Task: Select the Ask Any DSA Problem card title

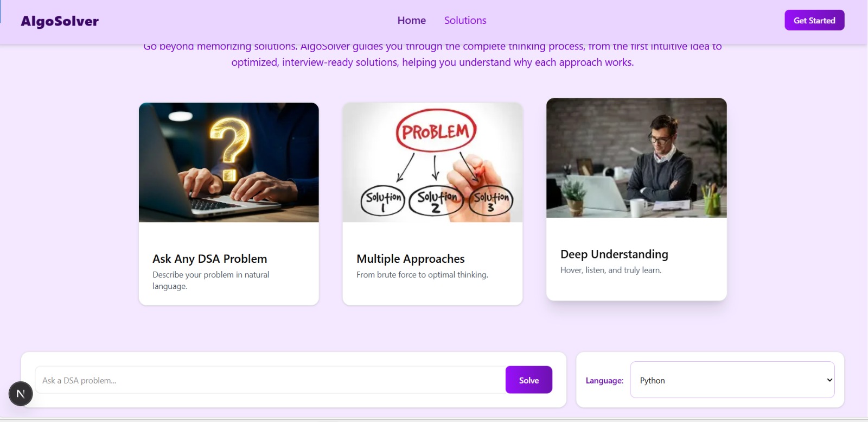Action: pyautogui.click(x=210, y=259)
